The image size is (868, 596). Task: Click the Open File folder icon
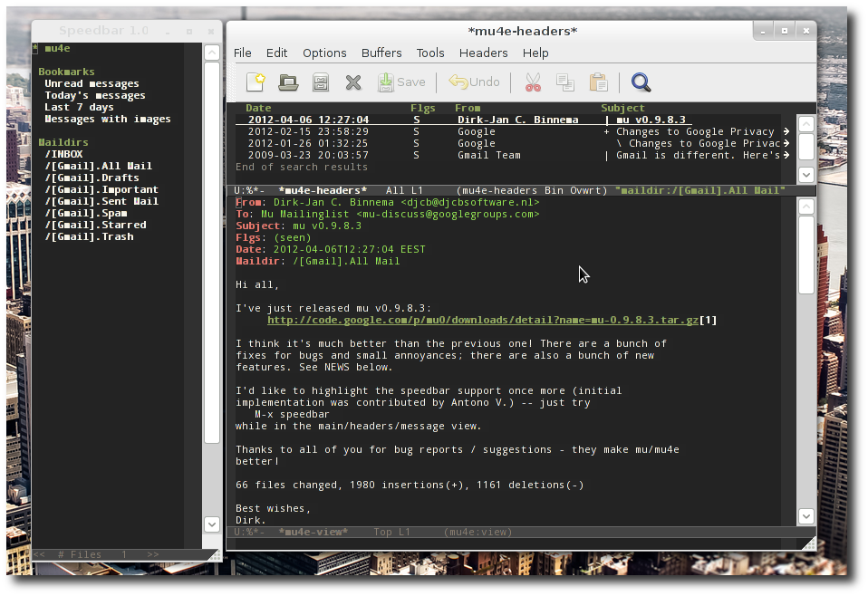click(288, 82)
